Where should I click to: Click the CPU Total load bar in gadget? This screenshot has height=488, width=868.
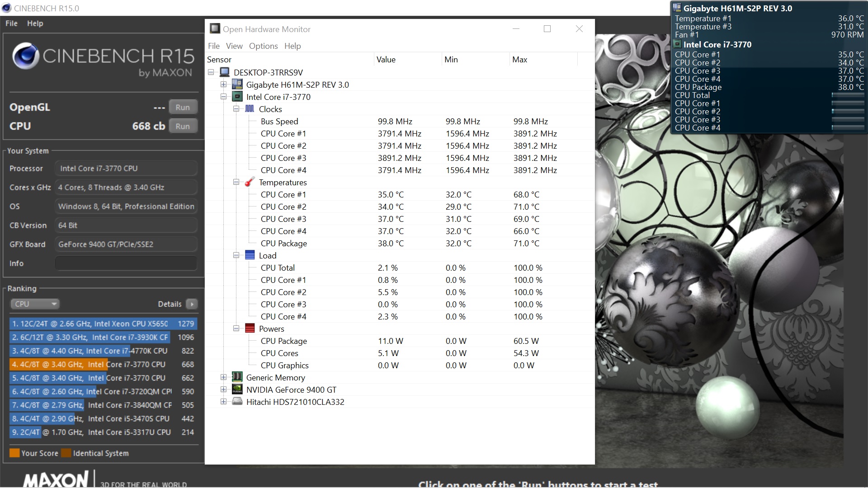coord(848,95)
